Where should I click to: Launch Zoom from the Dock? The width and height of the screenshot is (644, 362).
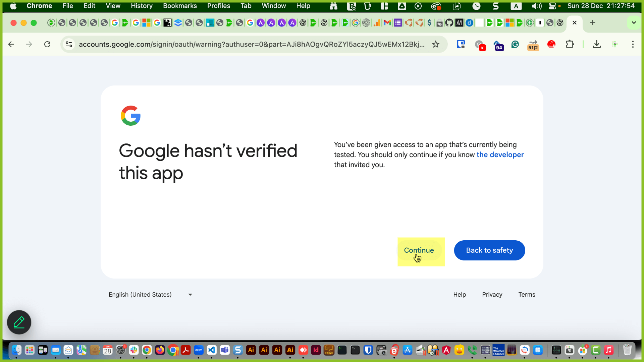coord(199,350)
